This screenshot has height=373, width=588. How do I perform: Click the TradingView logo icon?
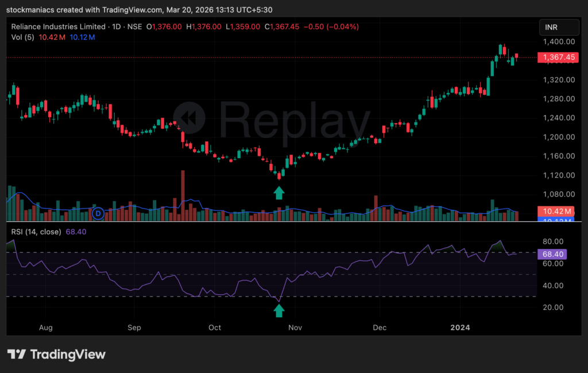[17, 354]
